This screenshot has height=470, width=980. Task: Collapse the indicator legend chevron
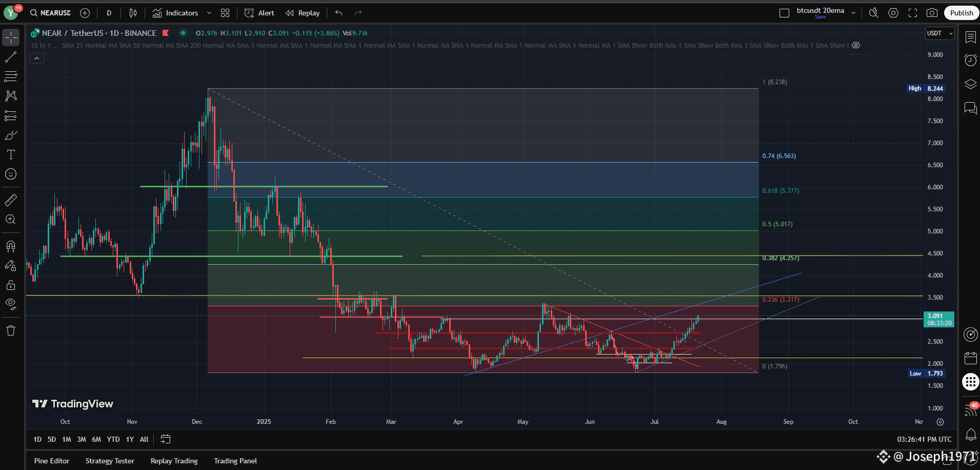coord(36,58)
